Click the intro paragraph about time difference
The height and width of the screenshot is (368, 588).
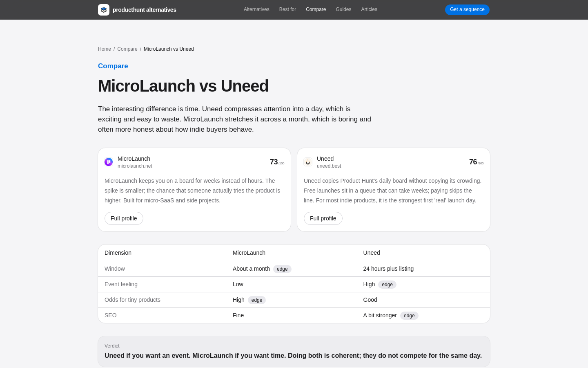tap(235, 119)
